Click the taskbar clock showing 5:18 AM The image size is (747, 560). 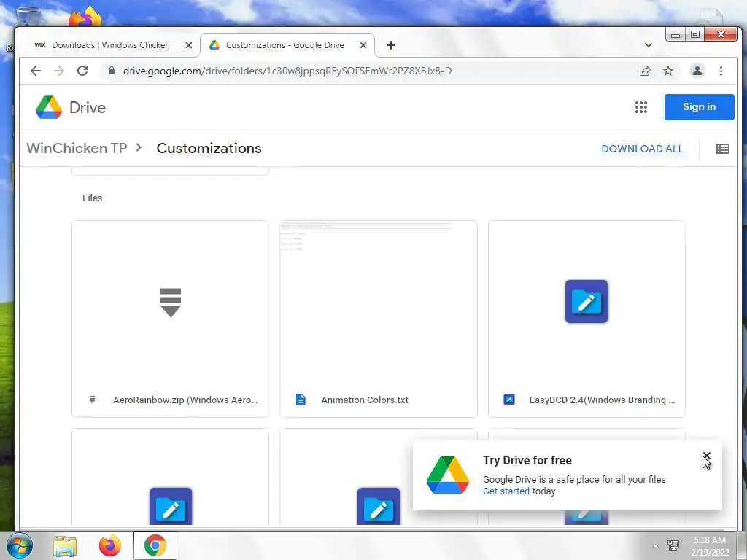tap(710, 546)
